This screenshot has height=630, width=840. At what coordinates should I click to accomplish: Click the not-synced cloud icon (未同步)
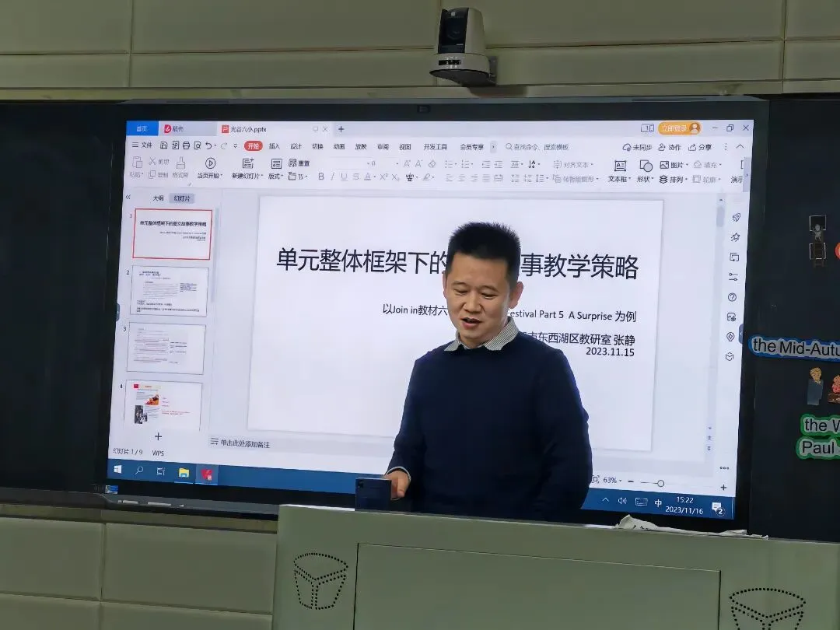pyautogui.click(x=627, y=147)
